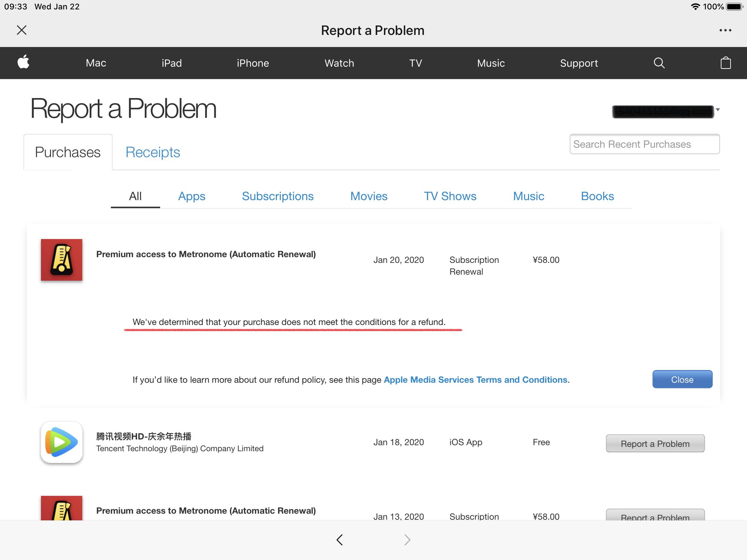Click the Metronome app icon (Jan 13)
Image resolution: width=747 pixels, height=560 pixels.
[x=61, y=510]
